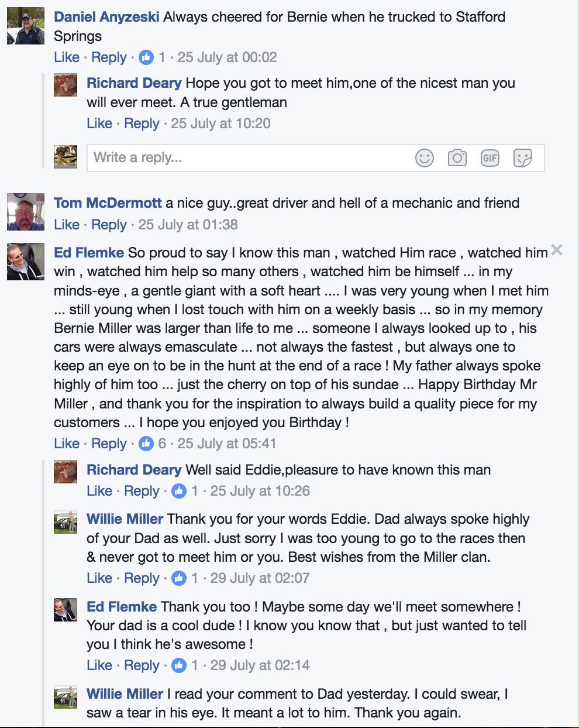
Task: View the 6 likes on Ed Flemke's comment
Action: coord(153,444)
